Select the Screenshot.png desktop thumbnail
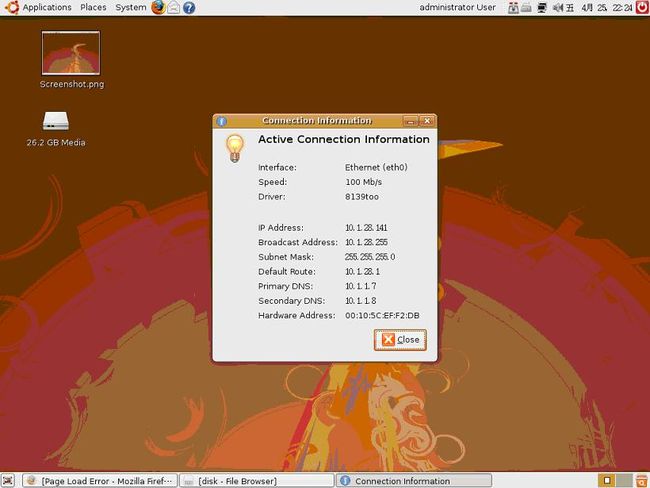Screen dimensions: 650x488 71,53
